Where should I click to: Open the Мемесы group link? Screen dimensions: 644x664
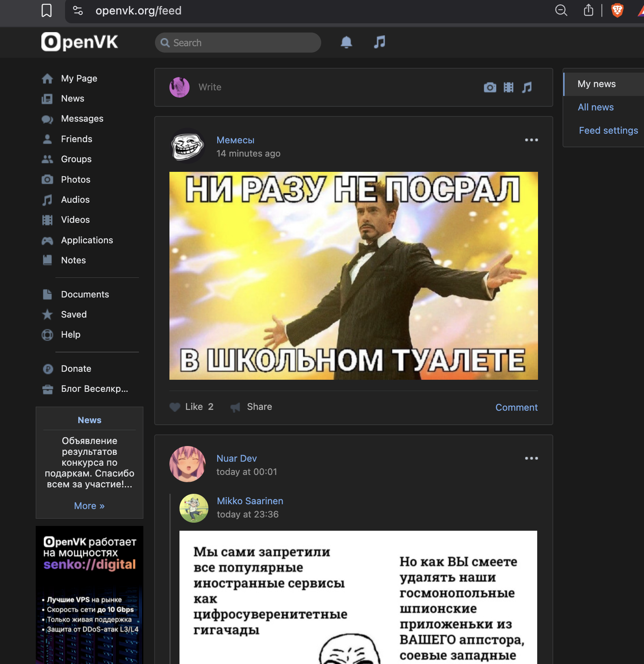click(235, 141)
